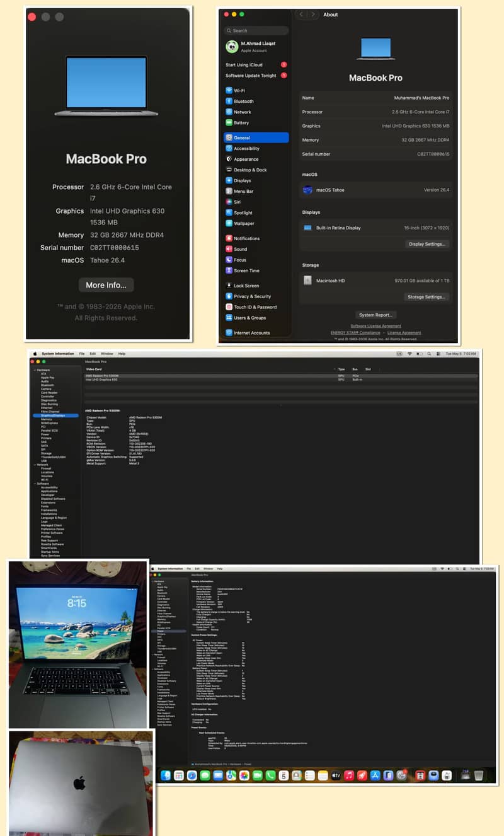Open Privacy & Security settings pane
This screenshot has height=836, width=504.
pyautogui.click(x=256, y=296)
